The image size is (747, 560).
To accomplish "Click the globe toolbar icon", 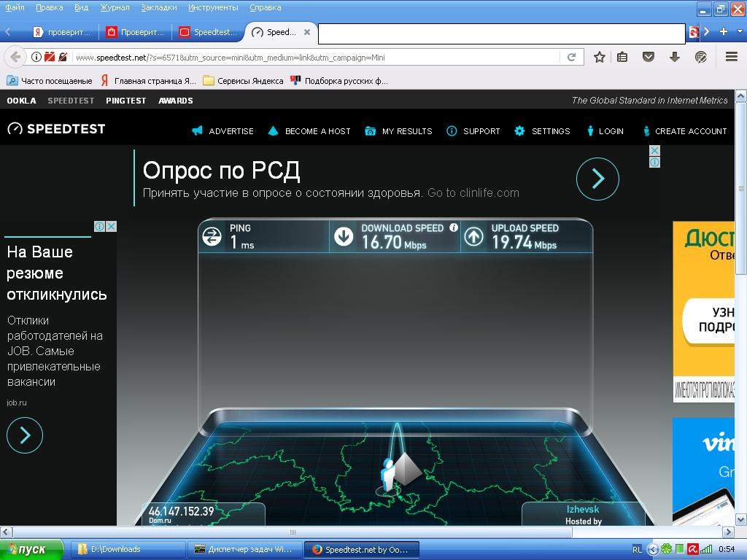I will 701,57.
